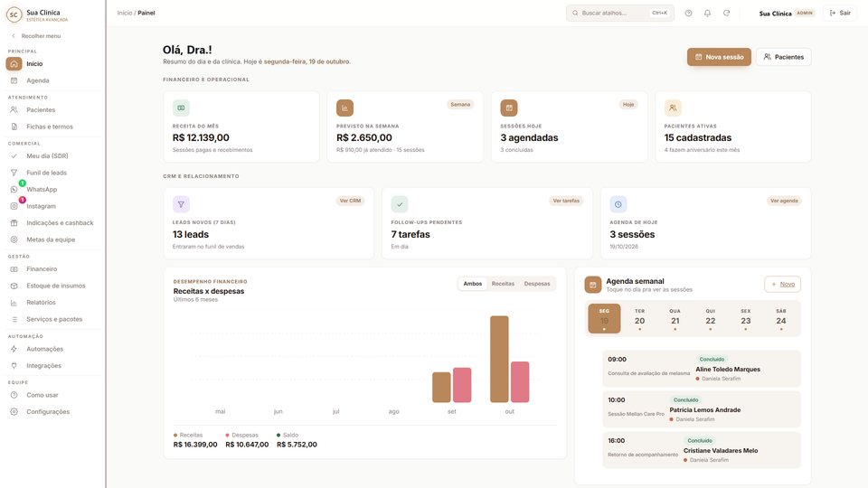Image resolution: width=868 pixels, height=488 pixels.
Task: Click the Semana badge on previsto card
Action: [460, 105]
